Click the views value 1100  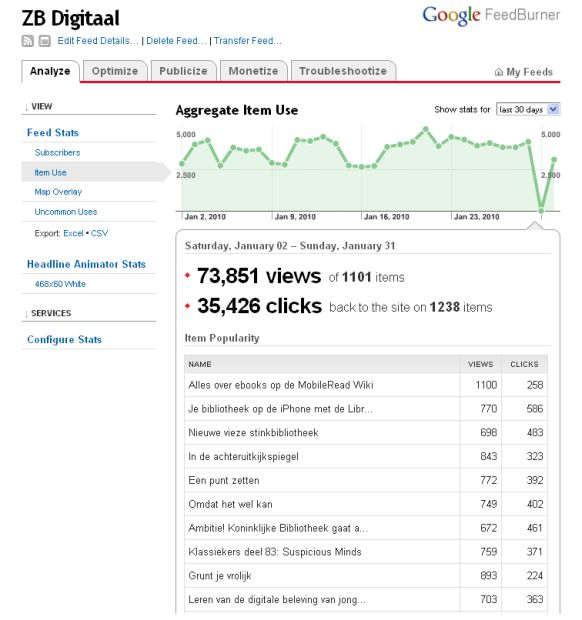[486, 385]
